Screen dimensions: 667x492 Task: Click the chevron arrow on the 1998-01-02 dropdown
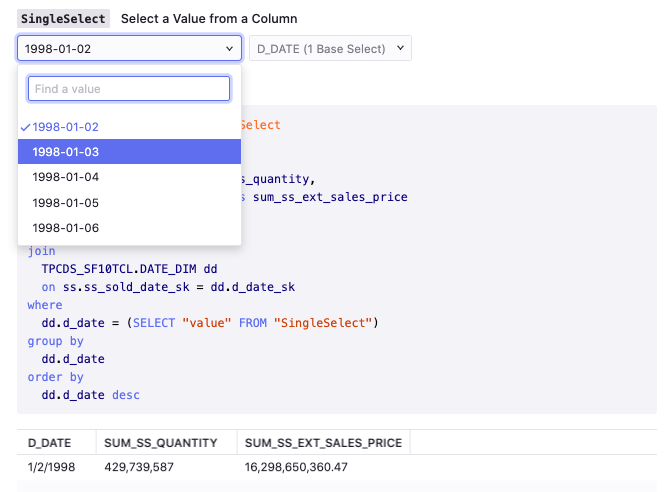[x=231, y=48]
